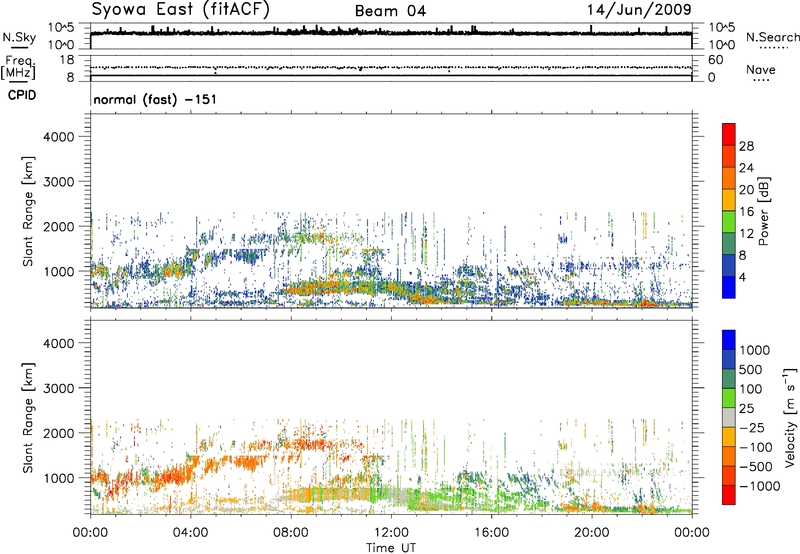Click the '04:00' time tick label
Viewport: 800px width, 554px height.
point(190,533)
